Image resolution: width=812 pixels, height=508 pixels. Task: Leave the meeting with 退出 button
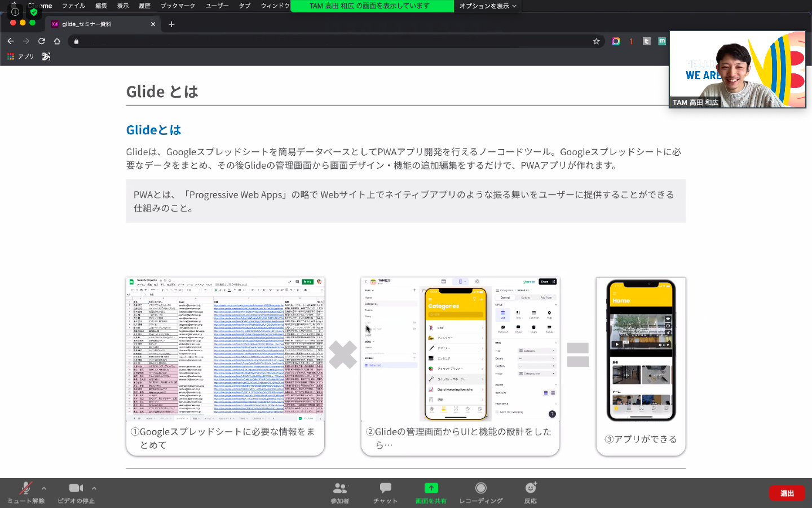(787, 493)
